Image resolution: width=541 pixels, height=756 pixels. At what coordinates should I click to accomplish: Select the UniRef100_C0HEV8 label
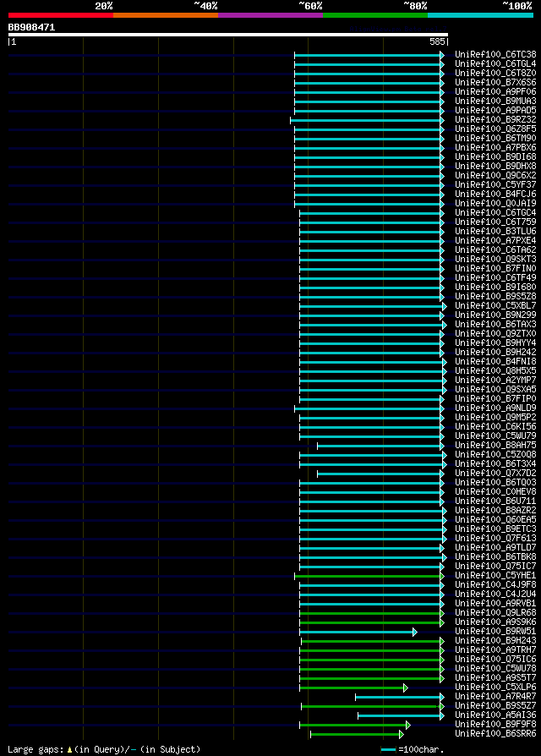[x=495, y=491]
